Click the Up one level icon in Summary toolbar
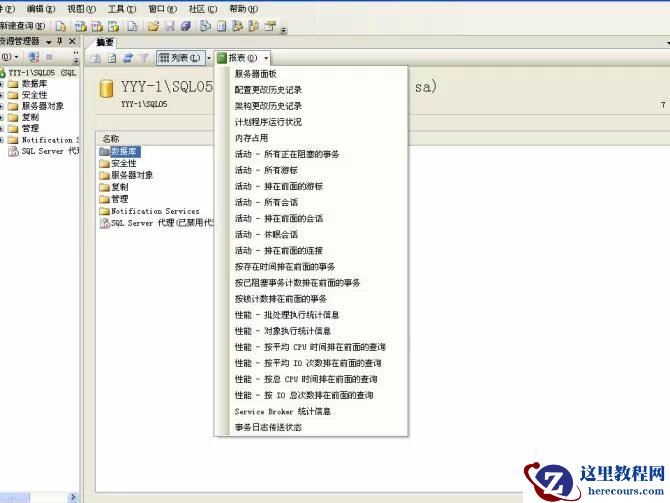The height and width of the screenshot is (503, 670). tap(96, 58)
